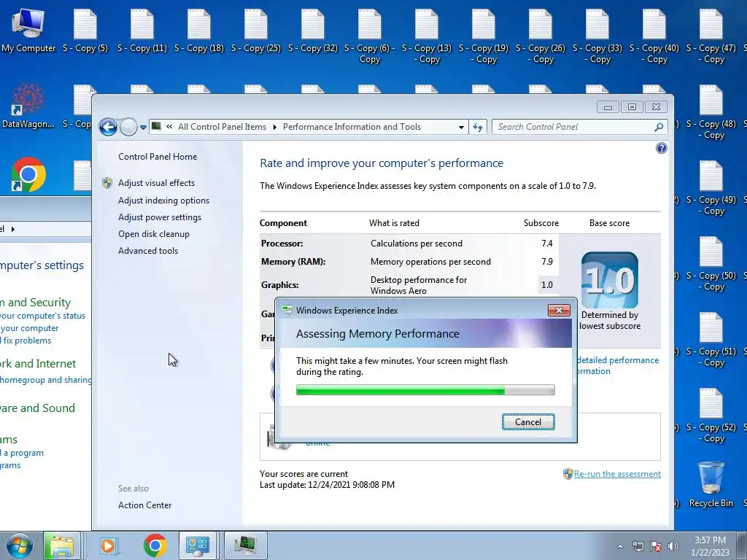Select the S - Copy (13) - Copy file
Screen dimensions: 747x560
(426, 36)
